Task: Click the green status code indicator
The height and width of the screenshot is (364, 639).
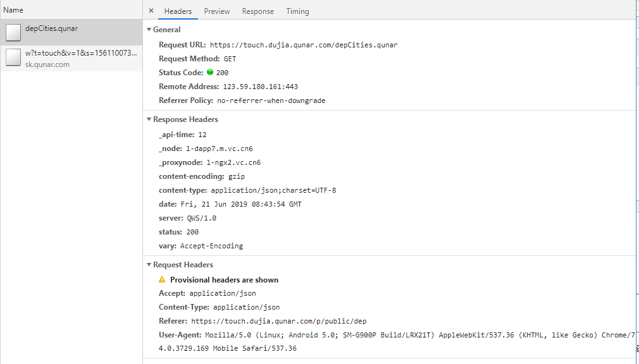Action: coord(210,73)
